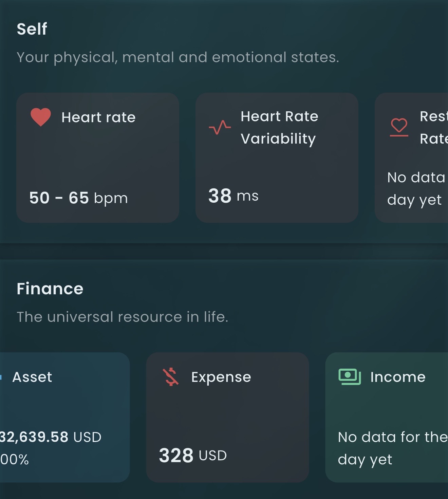Image resolution: width=448 pixels, height=499 pixels.
Task: Click the asset percentage below the amount
Action: (14, 459)
